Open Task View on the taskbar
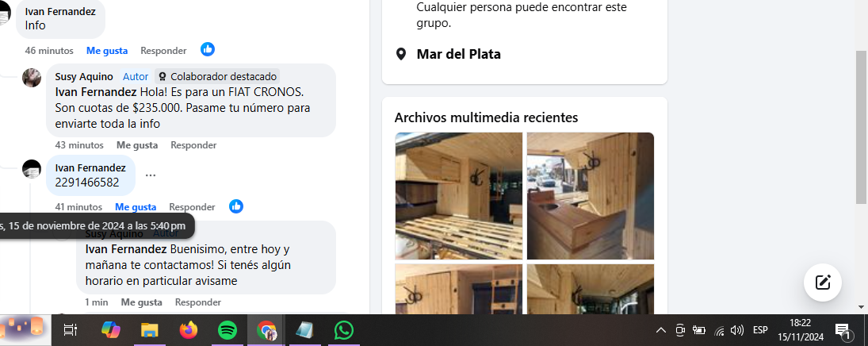Viewport: 868px width, 346px height. pos(71,330)
